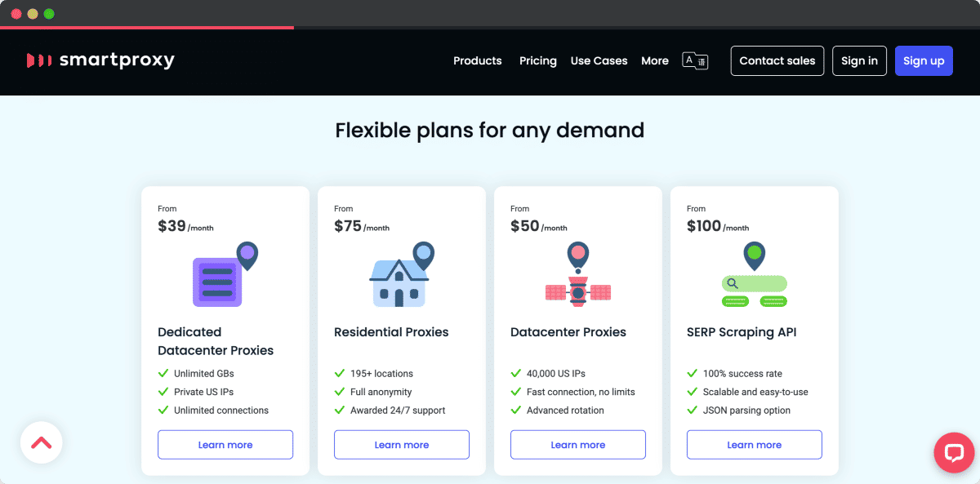Click the Residential Proxies house illustration
The image size is (980, 484).
(399, 282)
